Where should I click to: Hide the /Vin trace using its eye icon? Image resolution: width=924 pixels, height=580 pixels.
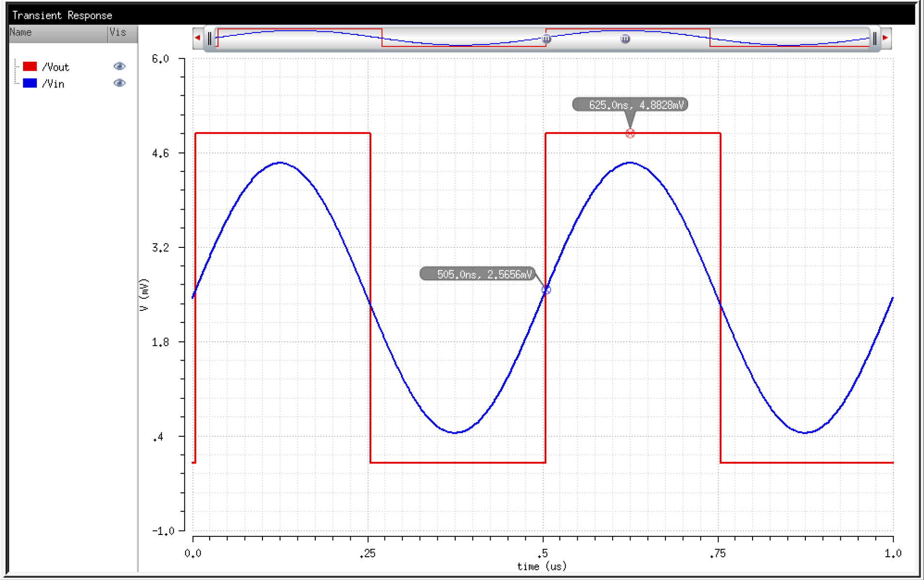pyautogui.click(x=120, y=83)
